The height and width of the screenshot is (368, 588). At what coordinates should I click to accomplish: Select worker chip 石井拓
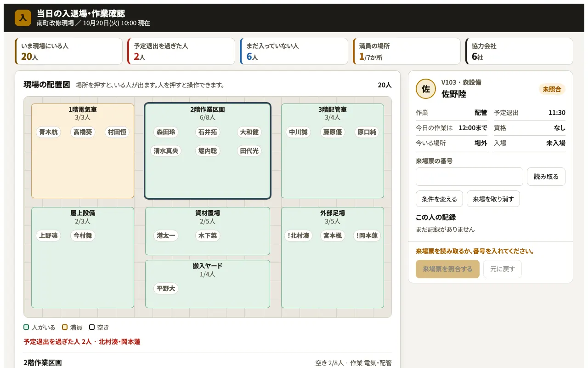click(x=208, y=132)
